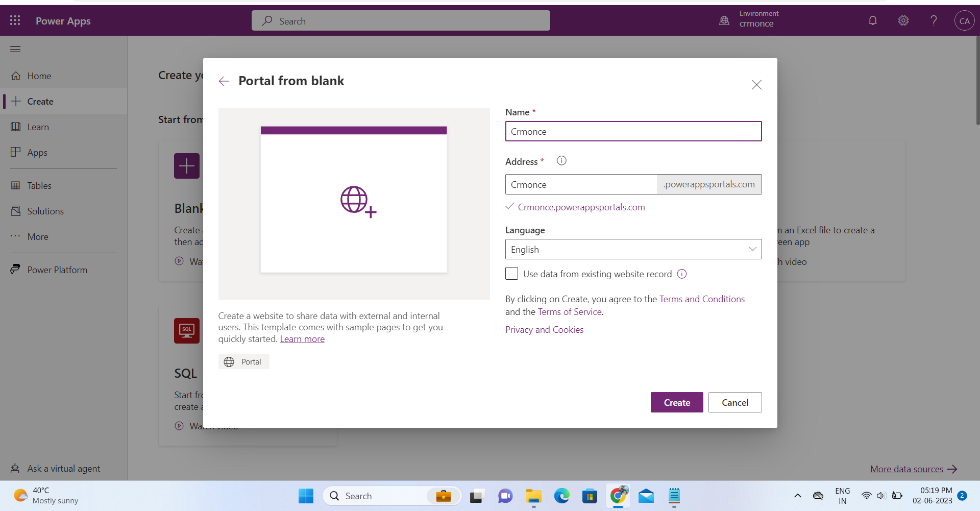This screenshot has height=511, width=980.
Task: Click the Portal tag chip
Action: click(x=243, y=362)
